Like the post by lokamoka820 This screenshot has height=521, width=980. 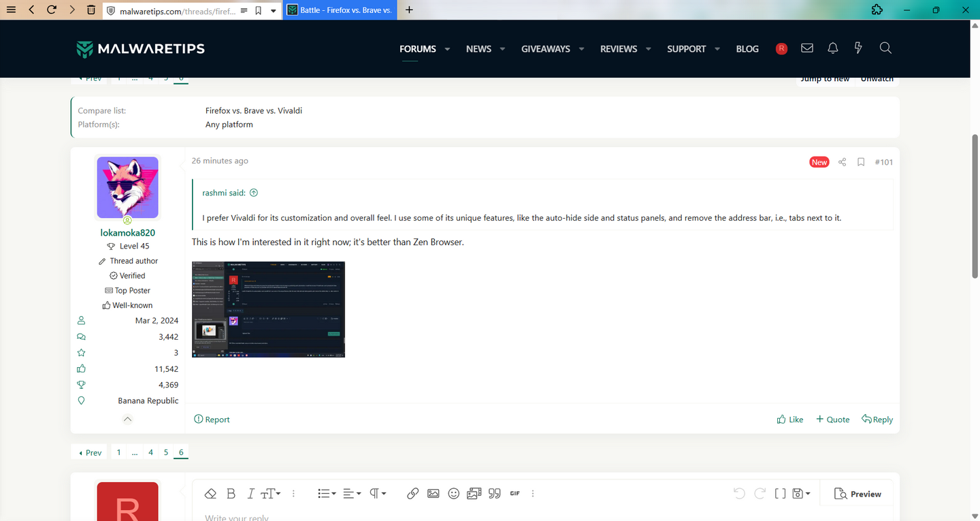pyautogui.click(x=790, y=420)
